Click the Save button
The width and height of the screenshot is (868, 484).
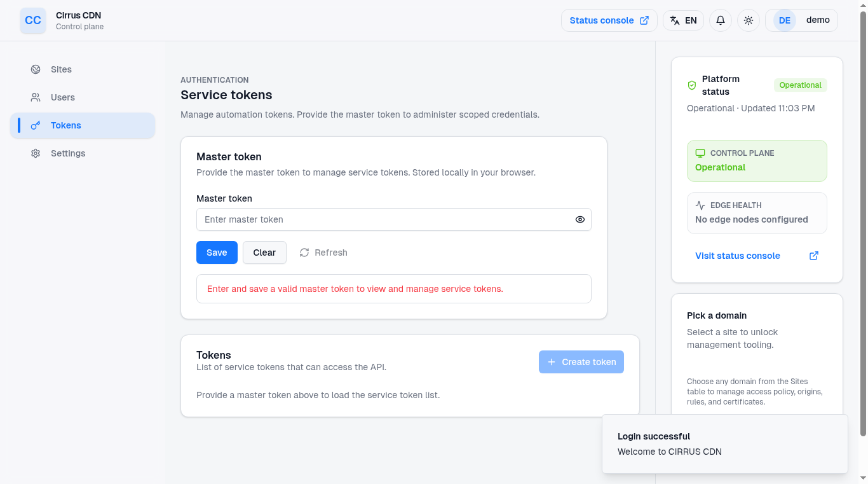click(x=217, y=252)
